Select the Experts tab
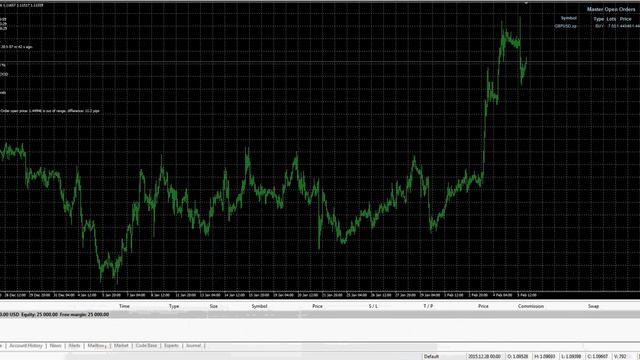This screenshot has width=640, height=360. (x=171, y=346)
